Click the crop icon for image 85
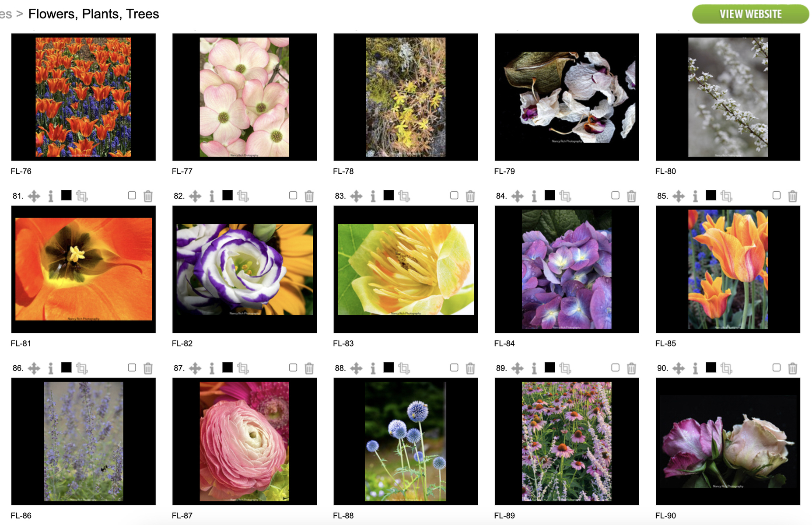The width and height of the screenshot is (812, 525). pyautogui.click(x=726, y=196)
